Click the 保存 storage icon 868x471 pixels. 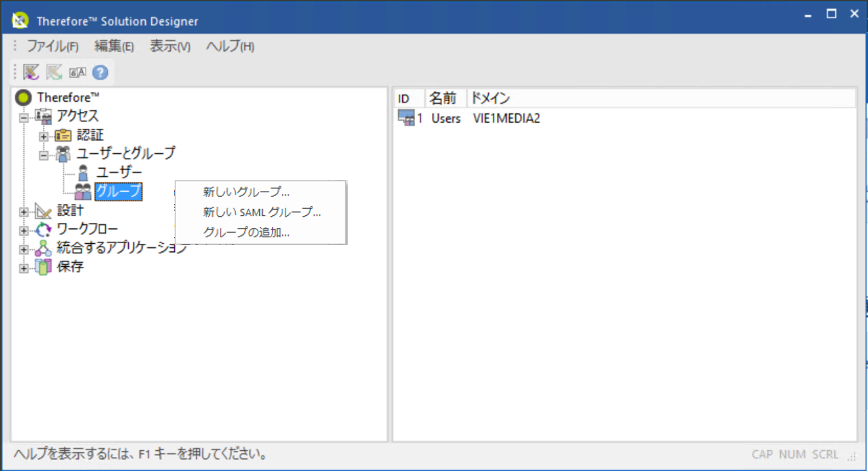click(43, 267)
